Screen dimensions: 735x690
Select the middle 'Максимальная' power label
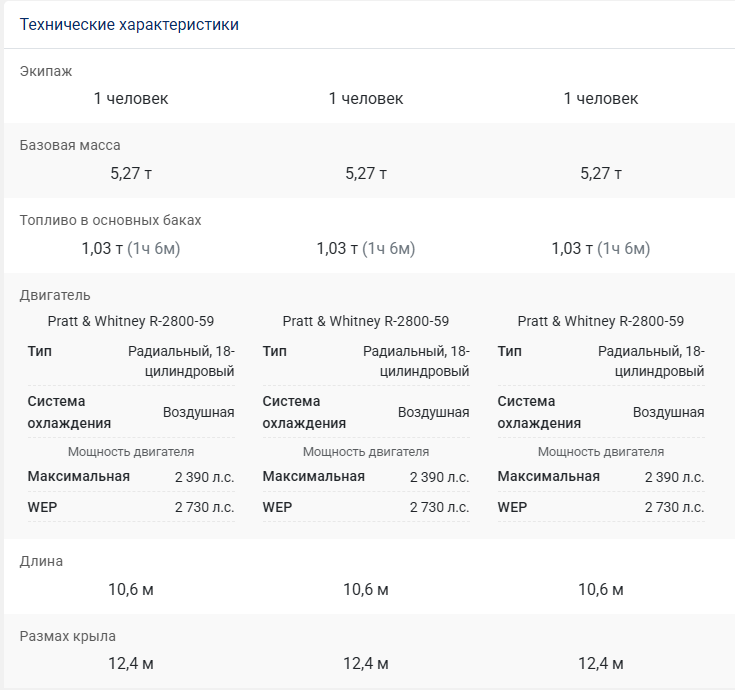pos(313,476)
